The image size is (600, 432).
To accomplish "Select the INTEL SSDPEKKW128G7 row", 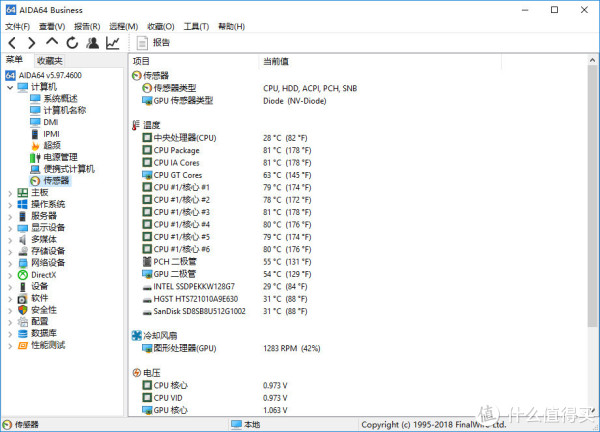I will 225,287.
